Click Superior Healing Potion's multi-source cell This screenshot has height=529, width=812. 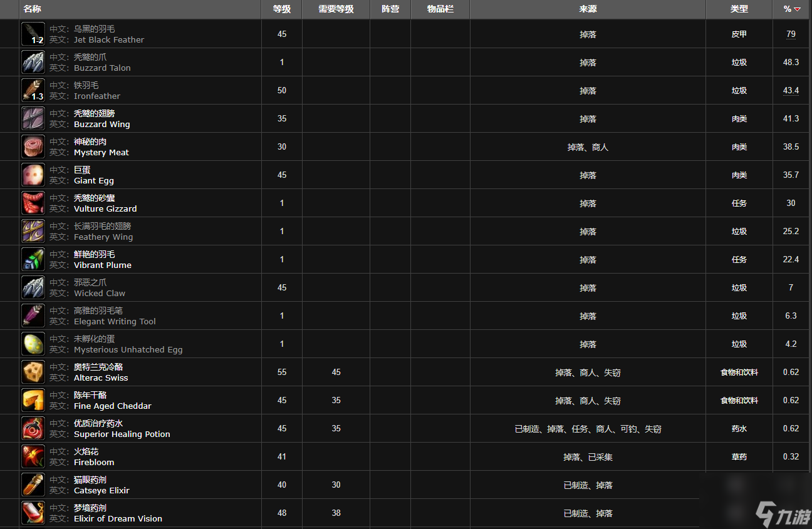click(x=588, y=429)
